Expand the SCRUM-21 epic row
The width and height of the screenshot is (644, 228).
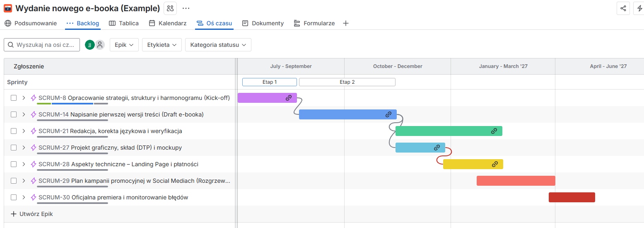point(24,131)
